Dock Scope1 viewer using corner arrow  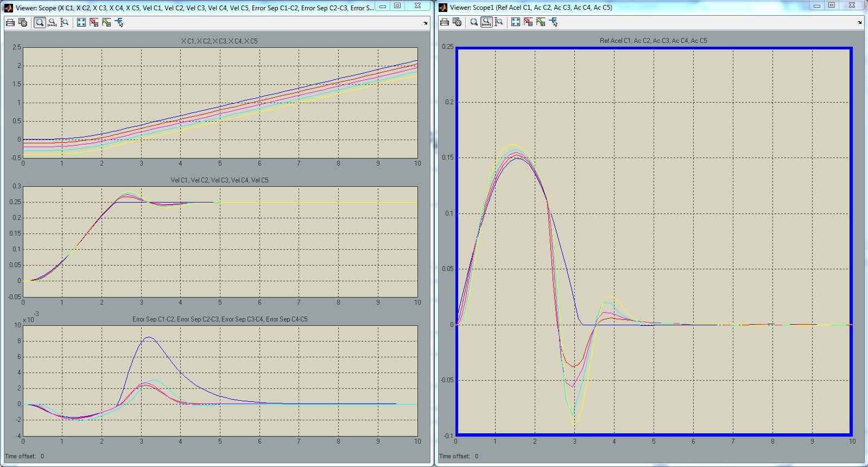coord(859,23)
